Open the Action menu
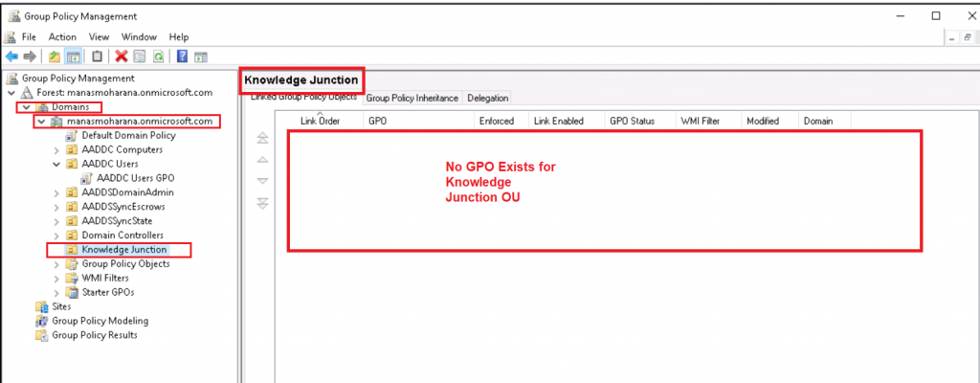Screen dimensions: 980x383 coord(62,36)
